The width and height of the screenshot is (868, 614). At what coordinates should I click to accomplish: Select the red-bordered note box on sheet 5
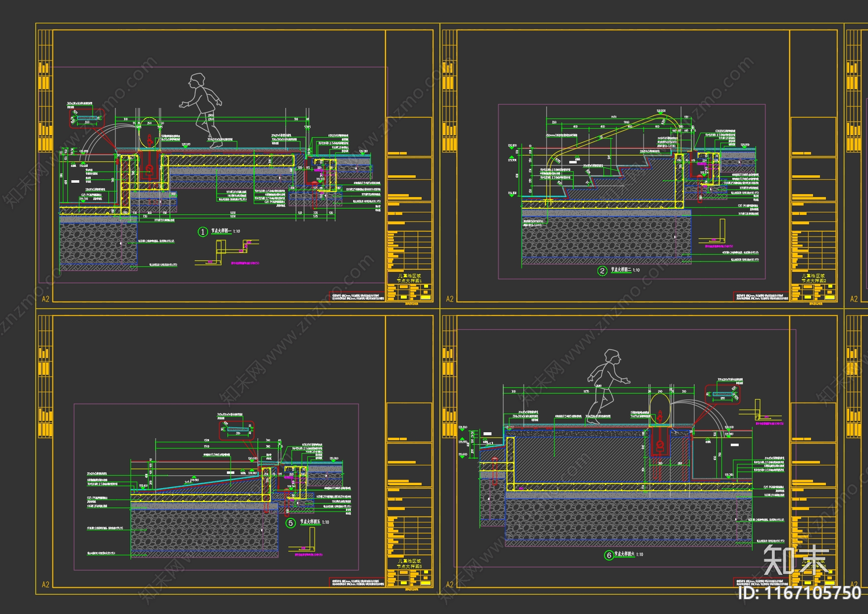(x=358, y=582)
